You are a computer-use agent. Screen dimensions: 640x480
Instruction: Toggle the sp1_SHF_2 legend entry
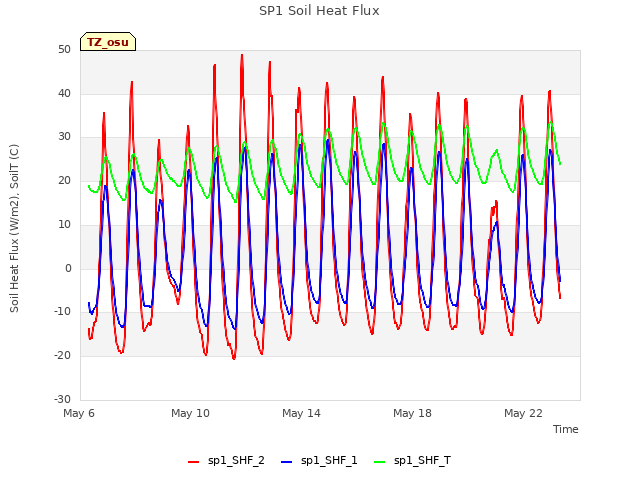[x=226, y=461]
